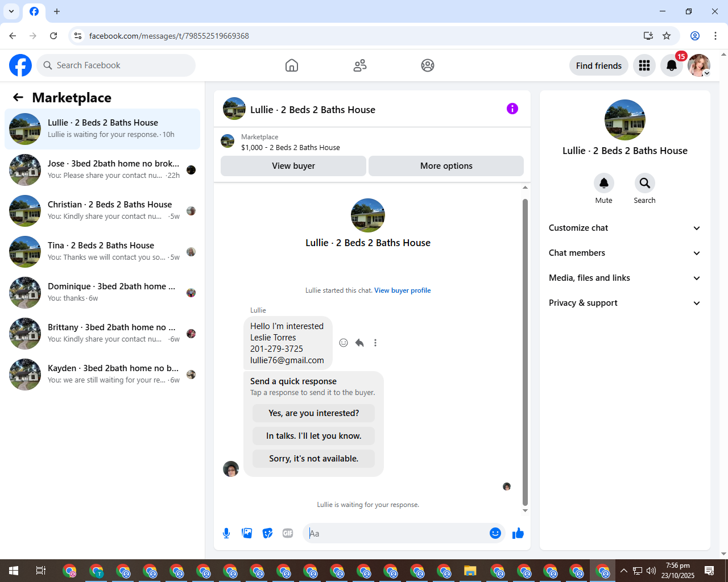The width and height of the screenshot is (728, 582).
Task: Click the Find friends button
Action: click(599, 65)
